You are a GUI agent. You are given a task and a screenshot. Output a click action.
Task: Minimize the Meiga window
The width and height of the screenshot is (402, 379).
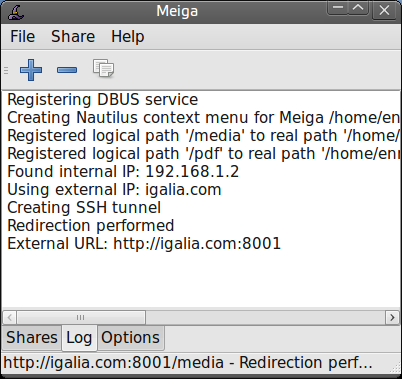[x=338, y=8]
